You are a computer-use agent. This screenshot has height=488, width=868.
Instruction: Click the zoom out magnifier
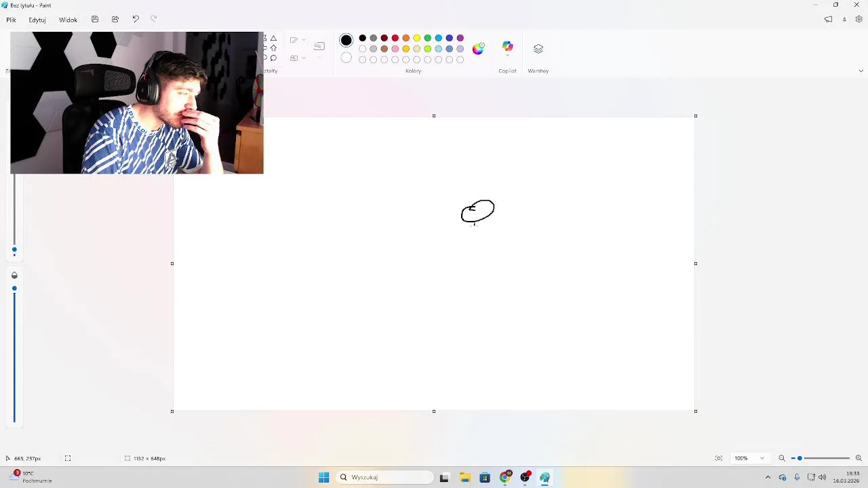click(x=782, y=458)
